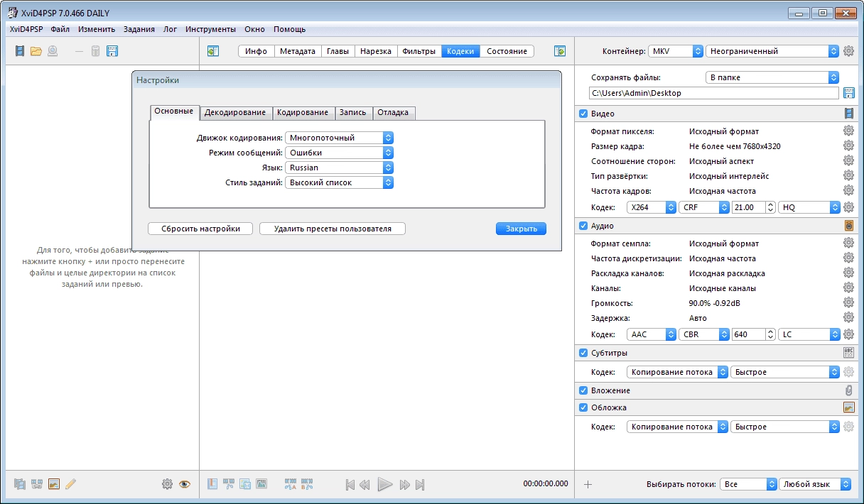Open gear settings for Формат пикселя

848,131
